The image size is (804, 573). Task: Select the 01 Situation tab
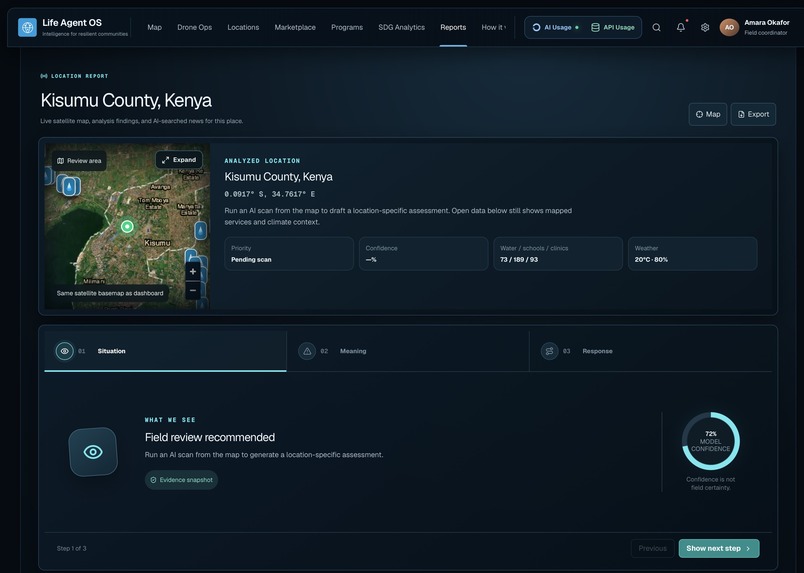165,351
